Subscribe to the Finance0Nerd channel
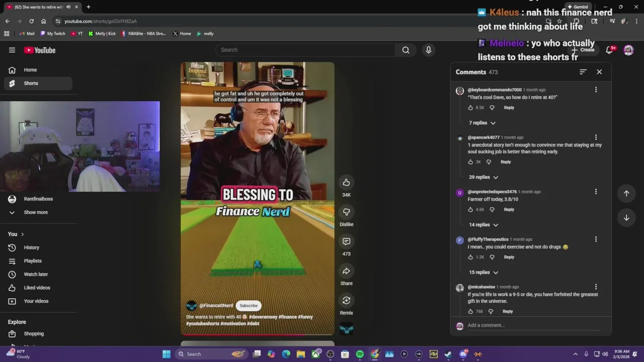This screenshot has width=644, height=362. 249,306
